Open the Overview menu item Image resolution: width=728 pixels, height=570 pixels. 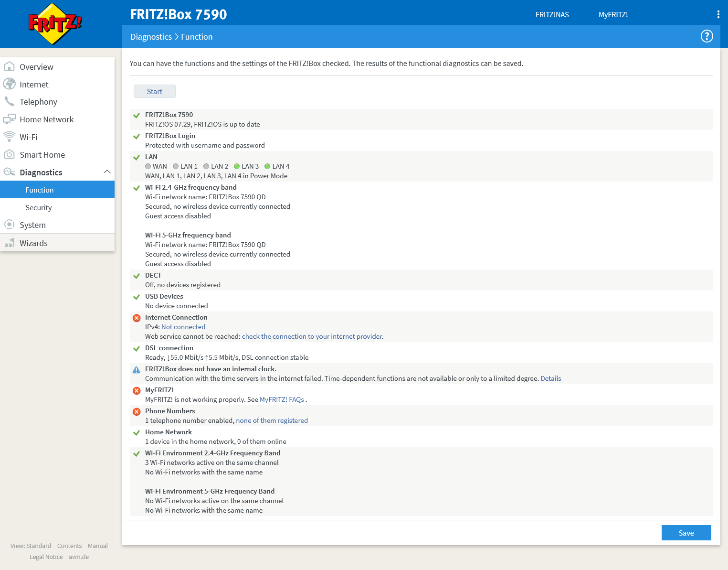click(57, 66)
